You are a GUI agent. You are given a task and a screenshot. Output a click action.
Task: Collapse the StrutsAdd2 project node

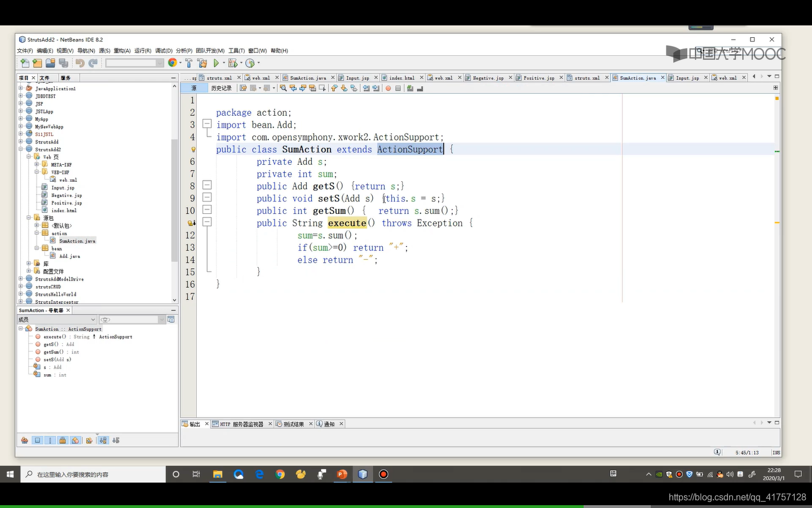(x=21, y=149)
